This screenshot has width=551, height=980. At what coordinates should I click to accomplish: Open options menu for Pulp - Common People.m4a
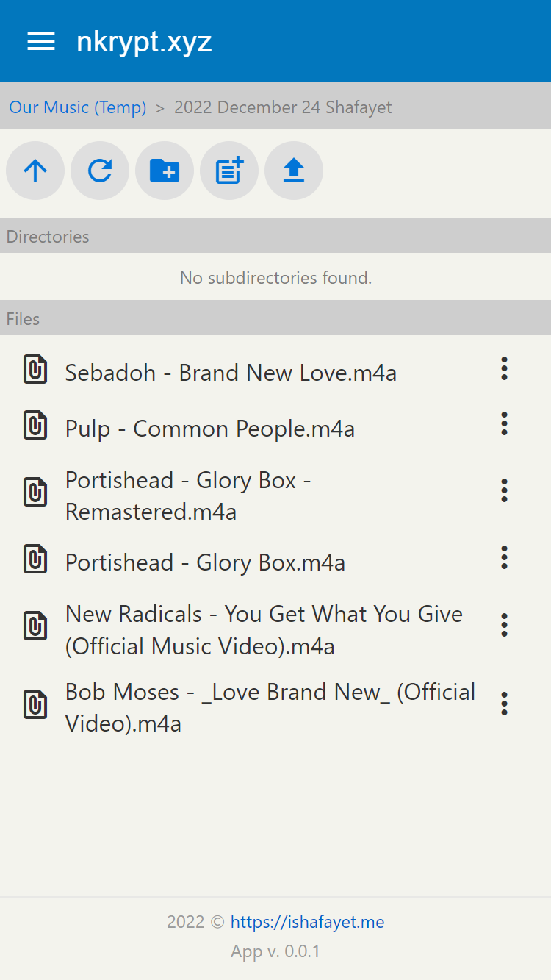(504, 423)
